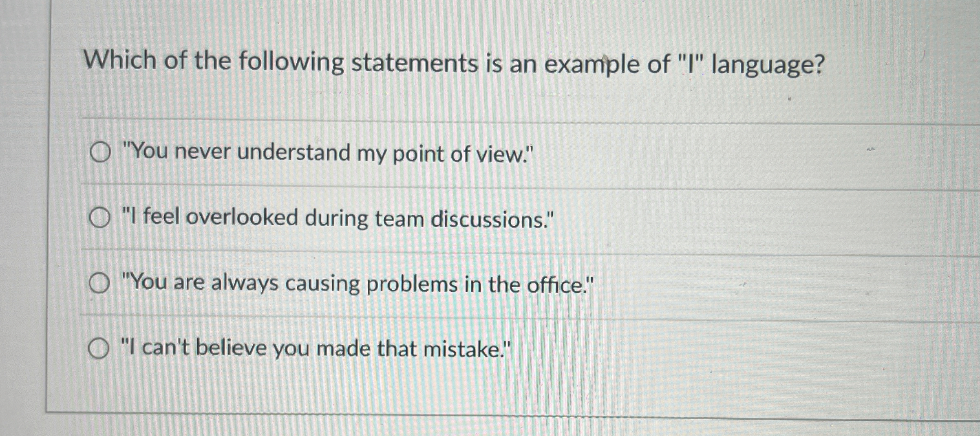Click the answer "I feel overlooked during team discussions."

[336, 219]
